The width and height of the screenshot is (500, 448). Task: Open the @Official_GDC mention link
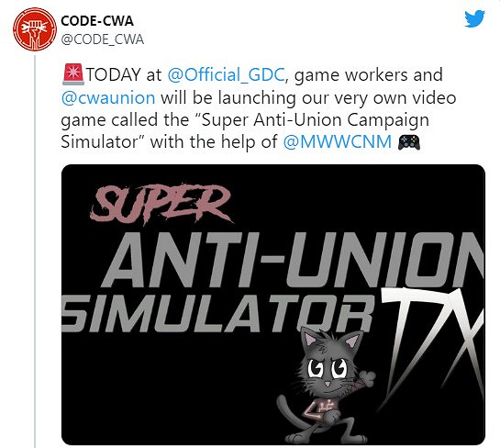pyautogui.click(x=226, y=75)
